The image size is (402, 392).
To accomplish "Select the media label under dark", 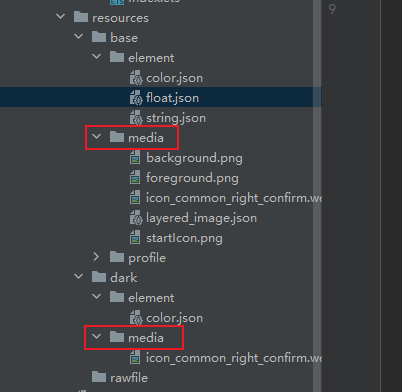I will tap(146, 338).
